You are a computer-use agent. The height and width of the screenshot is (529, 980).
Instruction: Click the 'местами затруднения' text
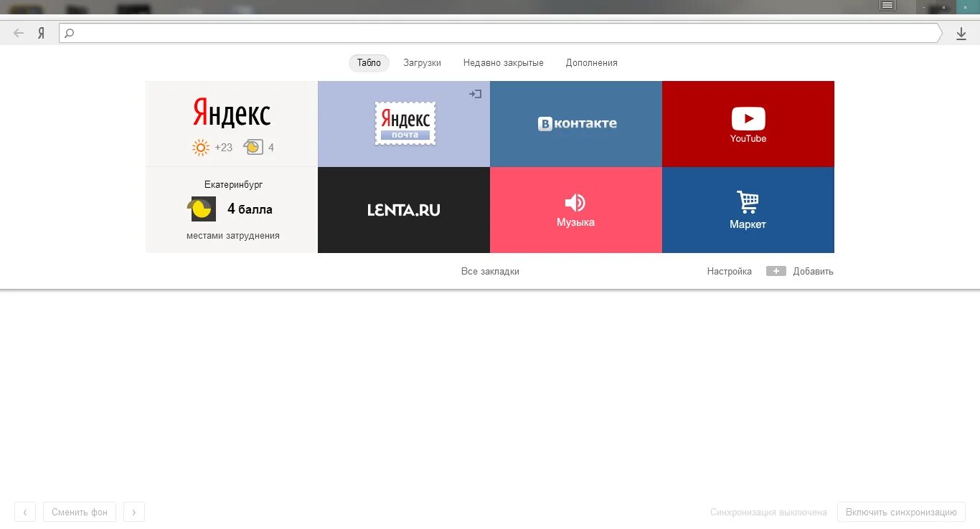coord(233,236)
